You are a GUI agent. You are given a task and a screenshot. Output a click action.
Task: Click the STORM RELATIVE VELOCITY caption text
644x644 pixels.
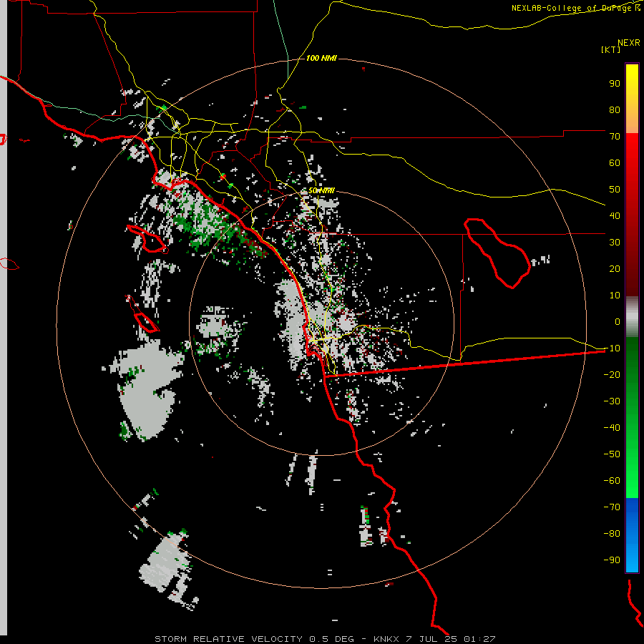pos(229,639)
